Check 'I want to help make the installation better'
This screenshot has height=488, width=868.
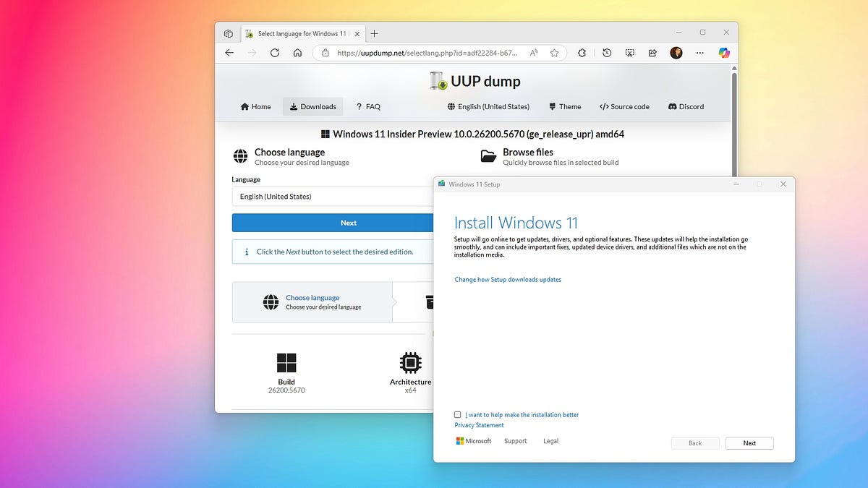pyautogui.click(x=458, y=415)
